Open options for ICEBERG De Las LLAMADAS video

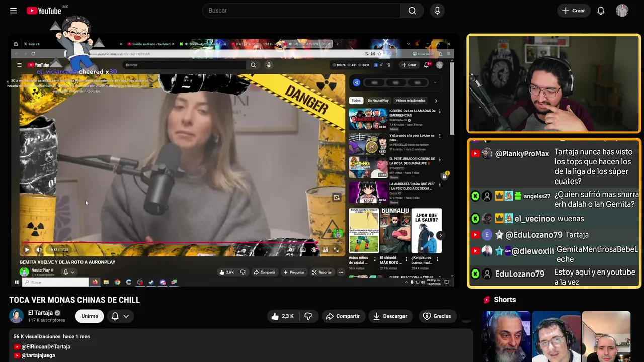pyautogui.click(x=440, y=111)
